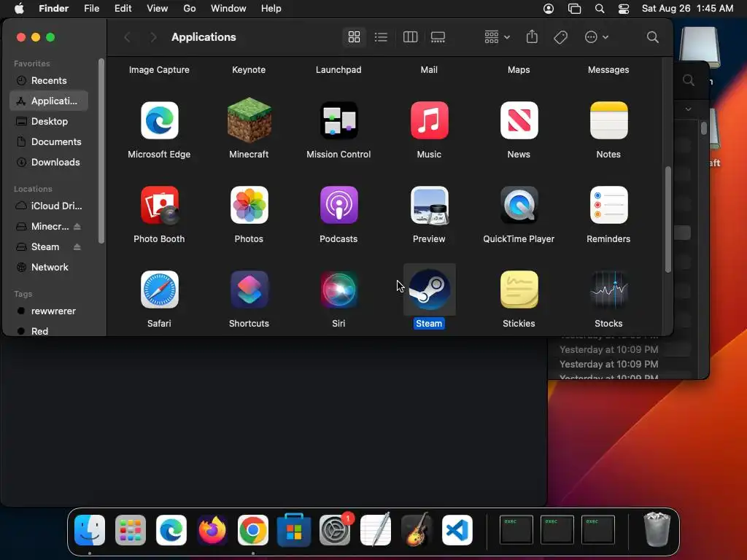Screen dimensions: 747x560
Task: Select the Safari app icon
Action: [159, 289]
